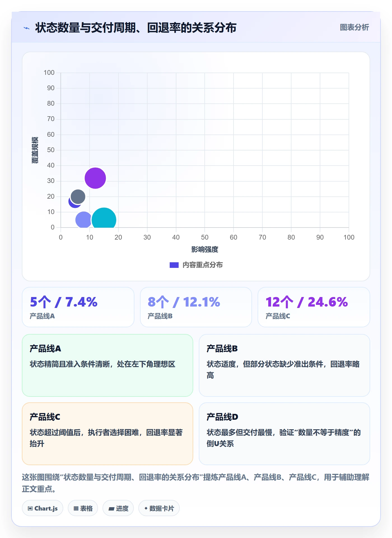
Task: Click the bar icon in 进度 tag
Action: [x=111, y=509]
